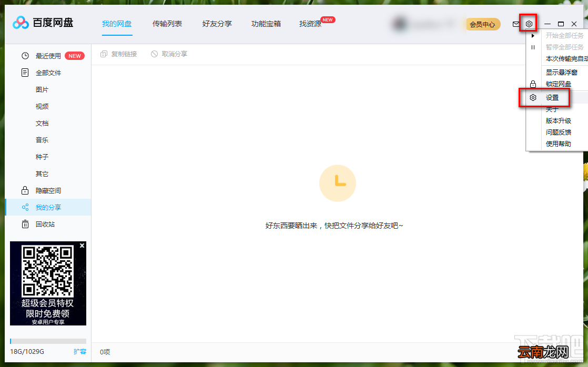
Task: Open the 好友分享 tab
Action: click(217, 24)
